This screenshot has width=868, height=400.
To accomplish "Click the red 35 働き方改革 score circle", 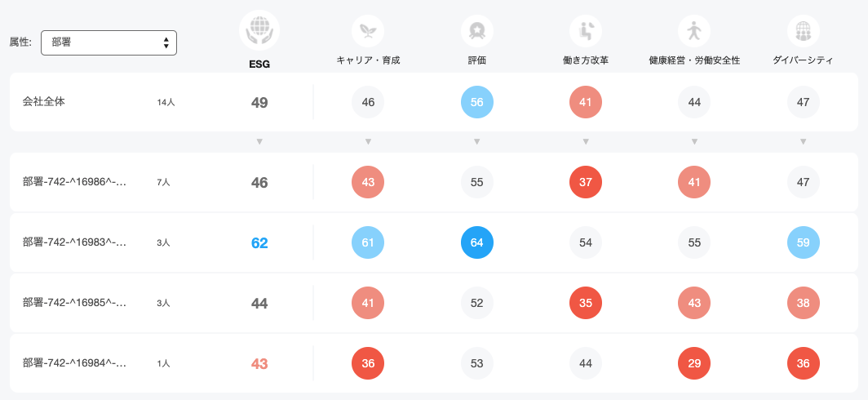I will (x=586, y=303).
